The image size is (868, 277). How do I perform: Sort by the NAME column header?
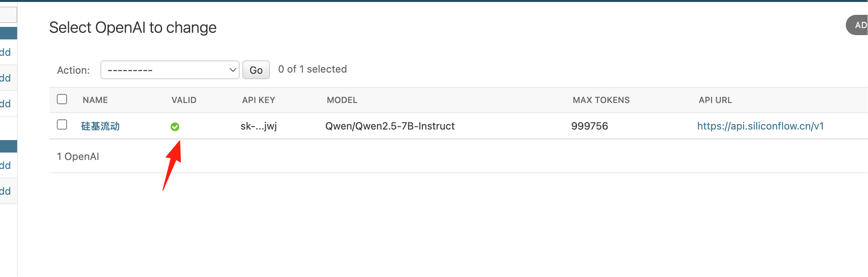(x=95, y=100)
